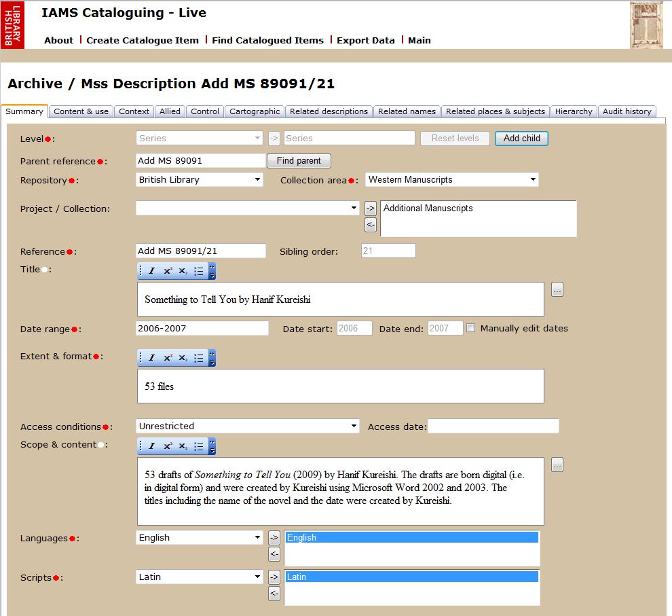Open Find Catalogued Items link
The height and width of the screenshot is (616, 672).
[x=268, y=40]
